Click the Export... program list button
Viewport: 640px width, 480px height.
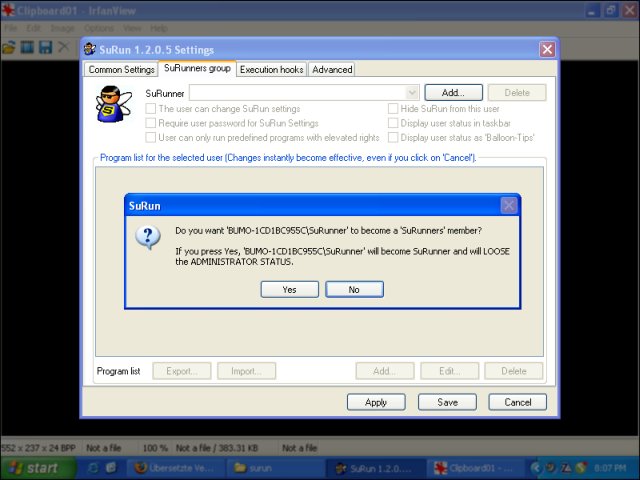pyautogui.click(x=182, y=371)
